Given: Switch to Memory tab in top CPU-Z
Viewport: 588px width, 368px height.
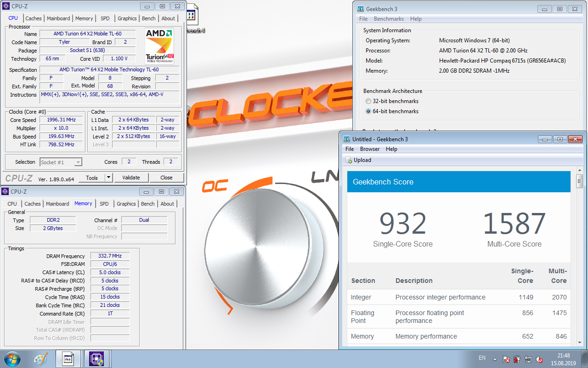Looking at the screenshot, I should (84, 18).
